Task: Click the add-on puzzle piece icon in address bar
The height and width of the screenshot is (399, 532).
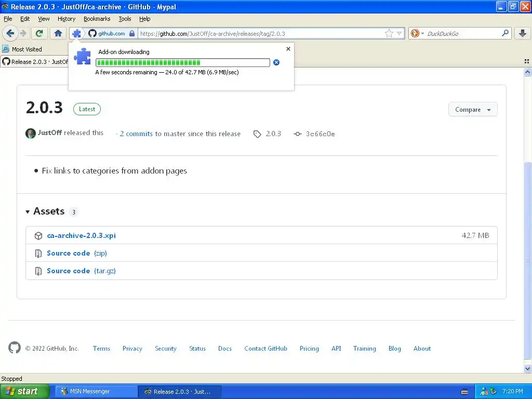Action: [x=77, y=33]
